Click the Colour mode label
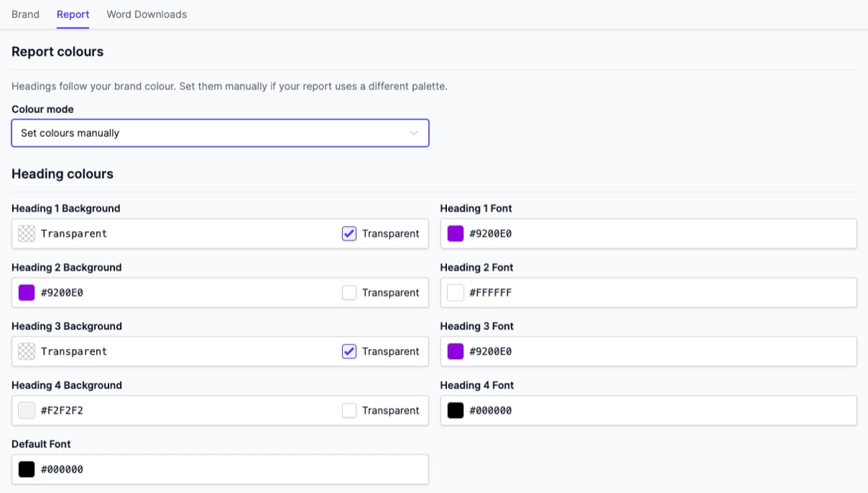 (43, 109)
